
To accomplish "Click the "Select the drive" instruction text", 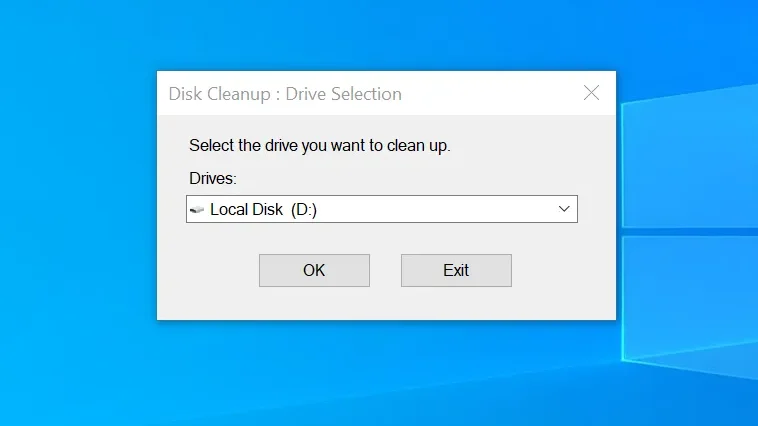I will coord(320,146).
